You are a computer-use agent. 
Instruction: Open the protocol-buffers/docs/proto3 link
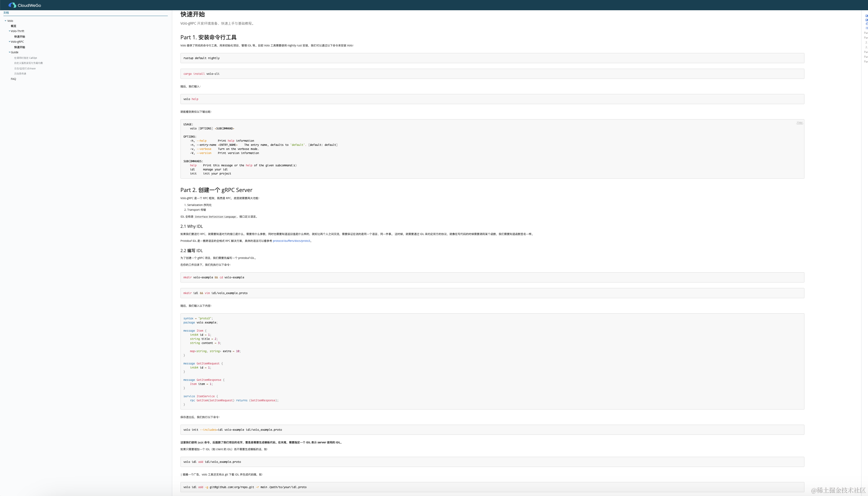(292, 240)
